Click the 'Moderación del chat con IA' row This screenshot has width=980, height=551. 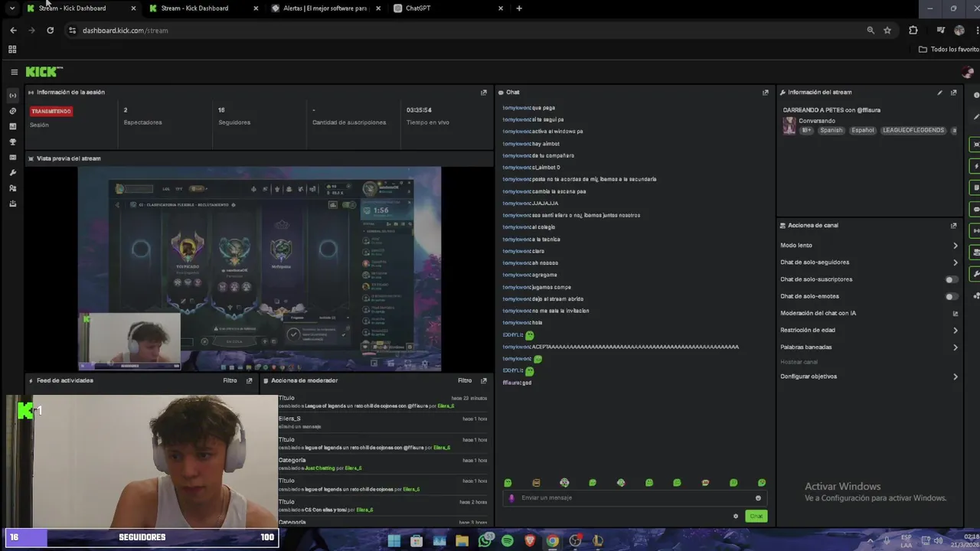[869, 313]
